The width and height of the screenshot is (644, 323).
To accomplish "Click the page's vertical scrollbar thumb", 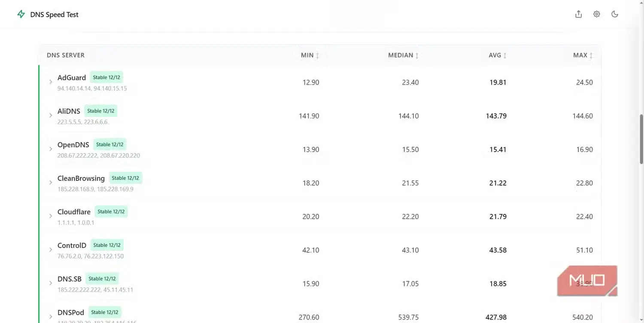I will 641,139.
